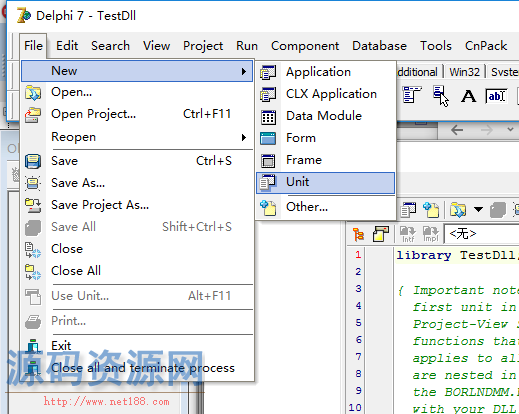Click editor toolbar new unit icon

point(408,210)
